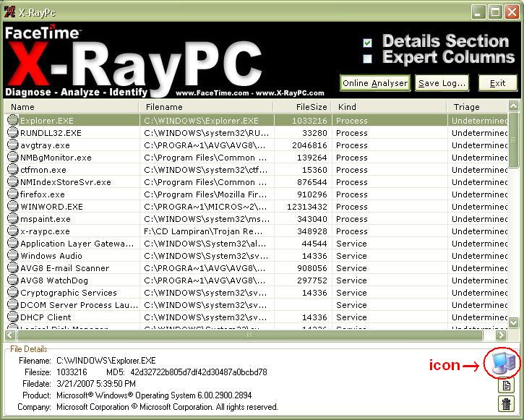Select the AVG8 E-mail Scanner service name
The width and height of the screenshot is (524, 420).
[65, 268]
